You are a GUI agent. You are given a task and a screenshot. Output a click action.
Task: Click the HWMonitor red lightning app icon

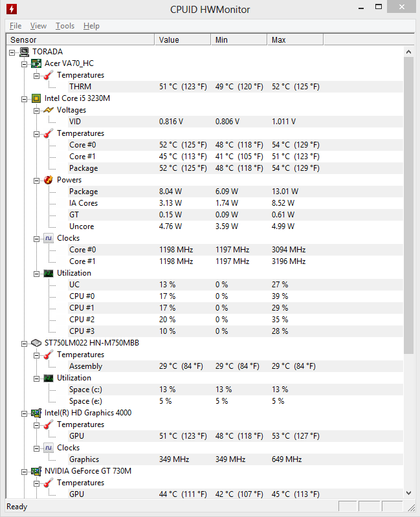click(12, 9)
